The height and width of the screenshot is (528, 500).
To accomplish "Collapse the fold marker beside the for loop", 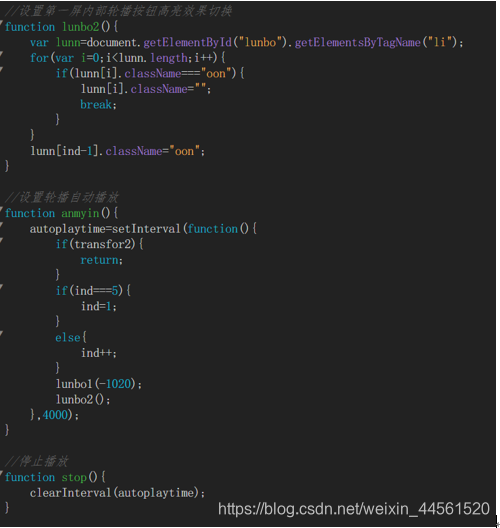I will [x=2, y=54].
